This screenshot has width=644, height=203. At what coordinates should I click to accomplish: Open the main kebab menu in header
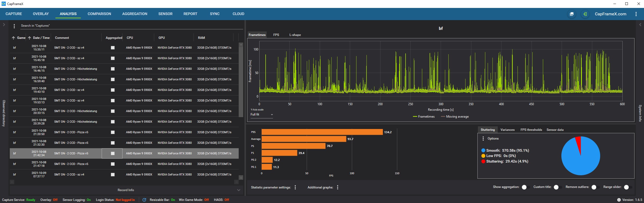636,14
